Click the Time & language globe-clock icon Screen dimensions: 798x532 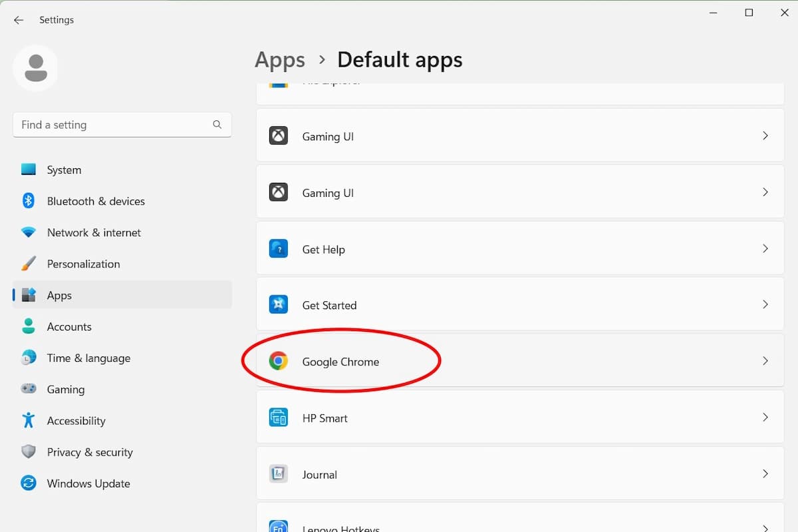pyautogui.click(x=29, y=358)
